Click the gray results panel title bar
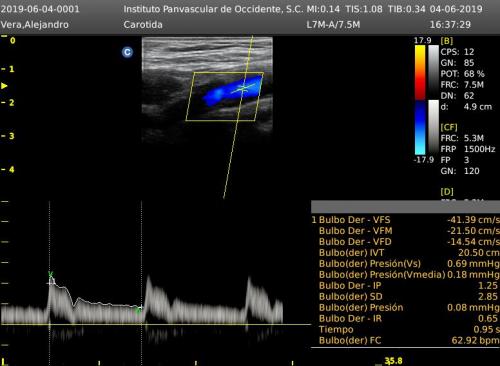 tap(405, 207)
